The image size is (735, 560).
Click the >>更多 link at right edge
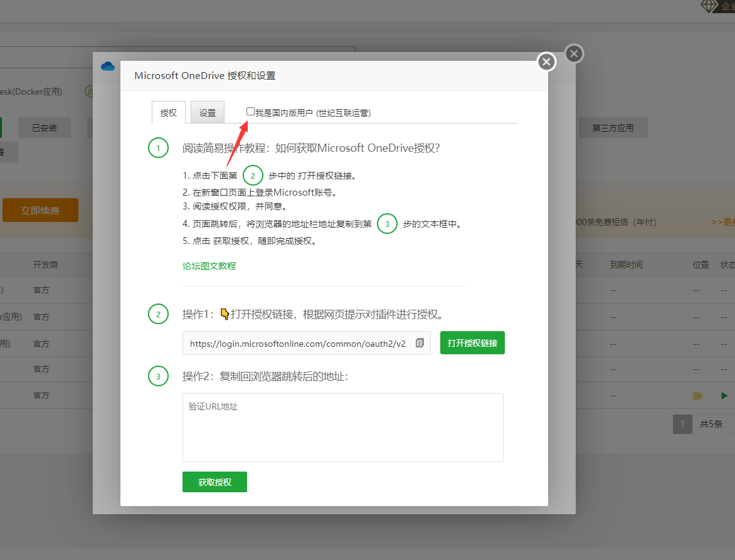(x=723, y=222)
